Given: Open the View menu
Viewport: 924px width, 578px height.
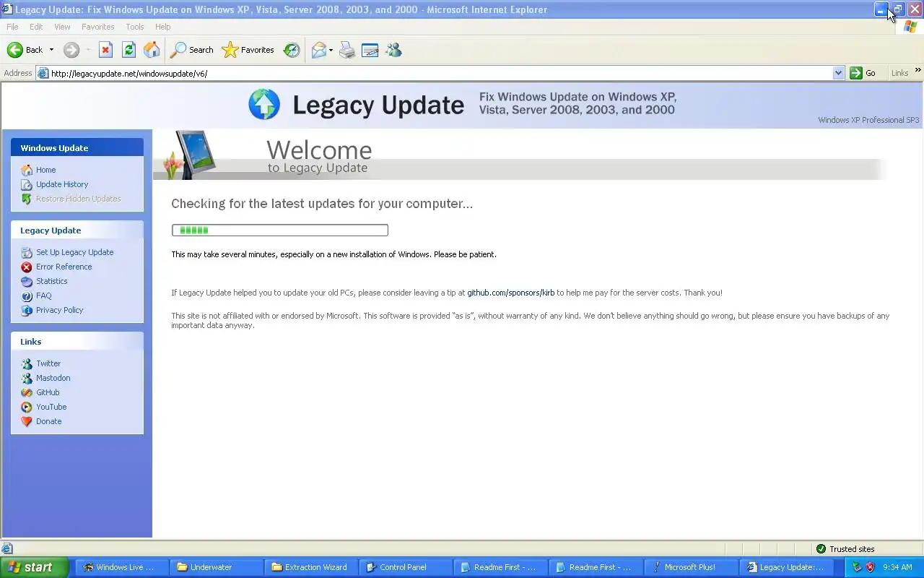Looking at the screenshot, I should pos(62,27).
